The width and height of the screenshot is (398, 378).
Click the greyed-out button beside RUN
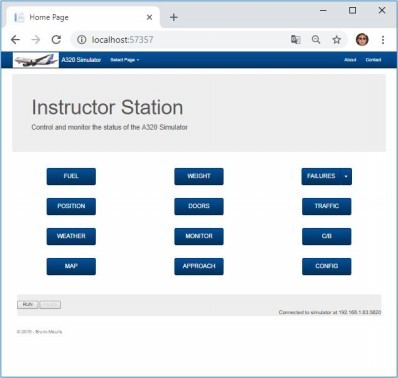[50, 305]
